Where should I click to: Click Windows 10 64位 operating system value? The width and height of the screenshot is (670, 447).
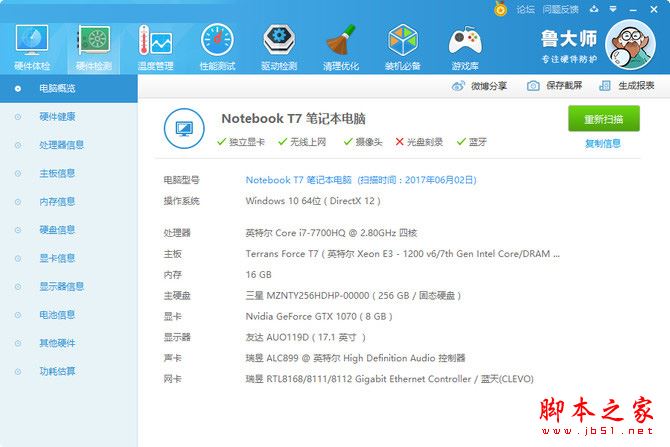[x=313, y=201]
